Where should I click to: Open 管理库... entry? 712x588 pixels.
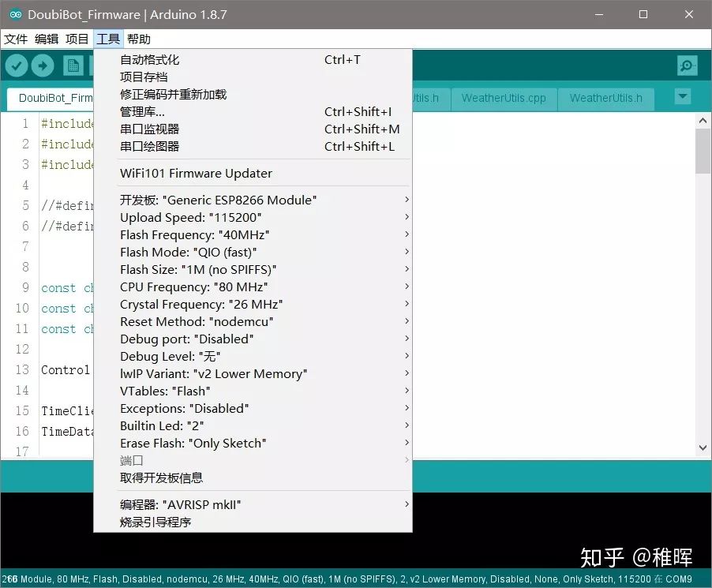tap(253, 112)
